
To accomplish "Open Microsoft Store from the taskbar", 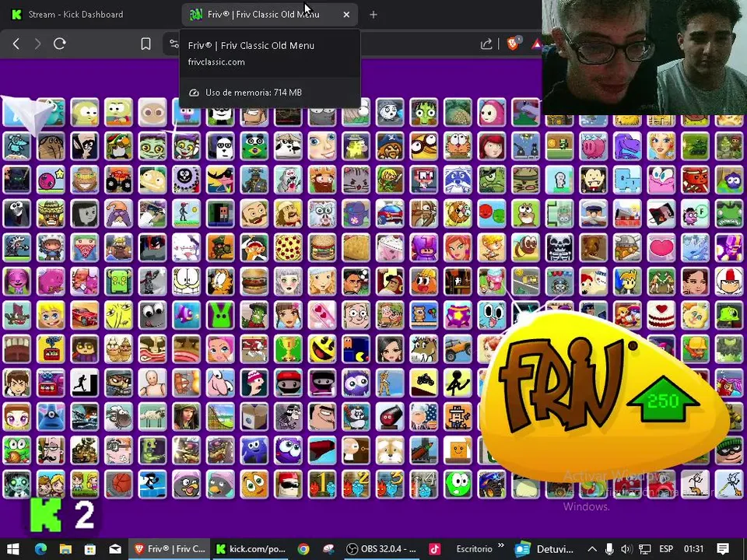I will tap(90, 549).
